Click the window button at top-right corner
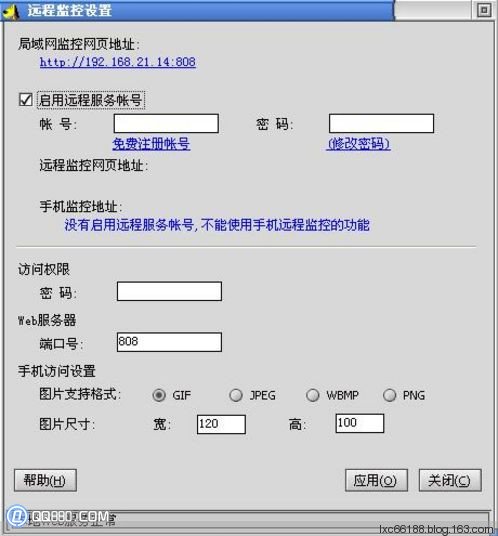 (x=484, y=10)
